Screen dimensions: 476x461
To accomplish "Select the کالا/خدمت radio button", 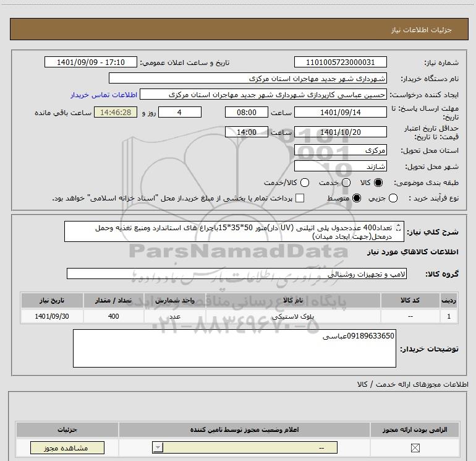I will [305, 183].
